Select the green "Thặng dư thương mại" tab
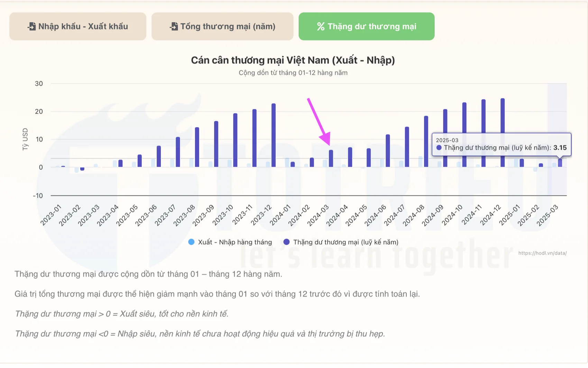Screen dimensions: 588x368 366,26
